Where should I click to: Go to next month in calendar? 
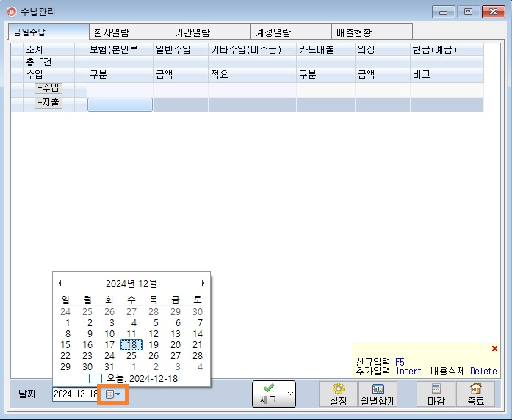click(x=203, y=283)
